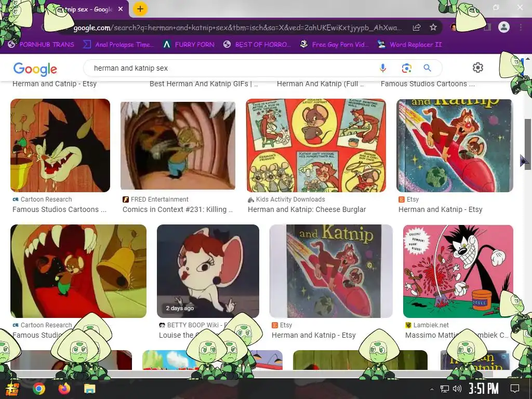Viewport: 532px width, 399px height.
Task: Open the notification center icon
Action: coord(515,389)
